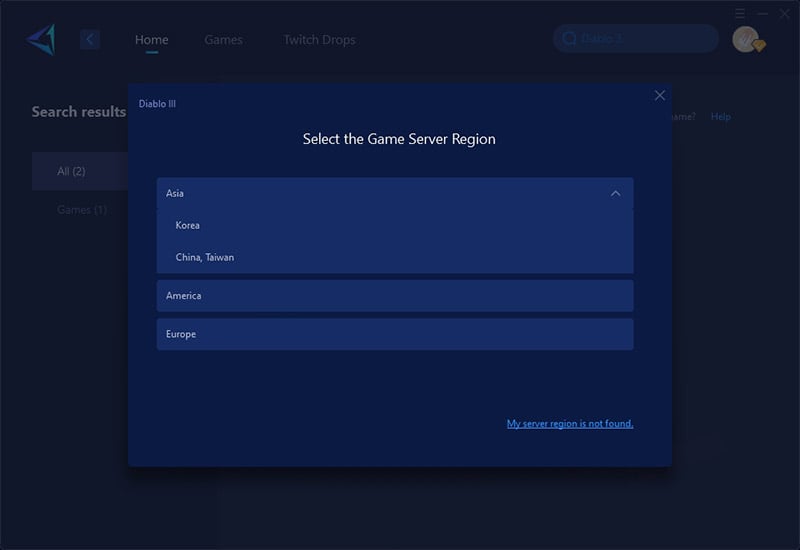The image size is (800, 550).
Task: Switch to the Games tab
Action: [x=223, y=40]
